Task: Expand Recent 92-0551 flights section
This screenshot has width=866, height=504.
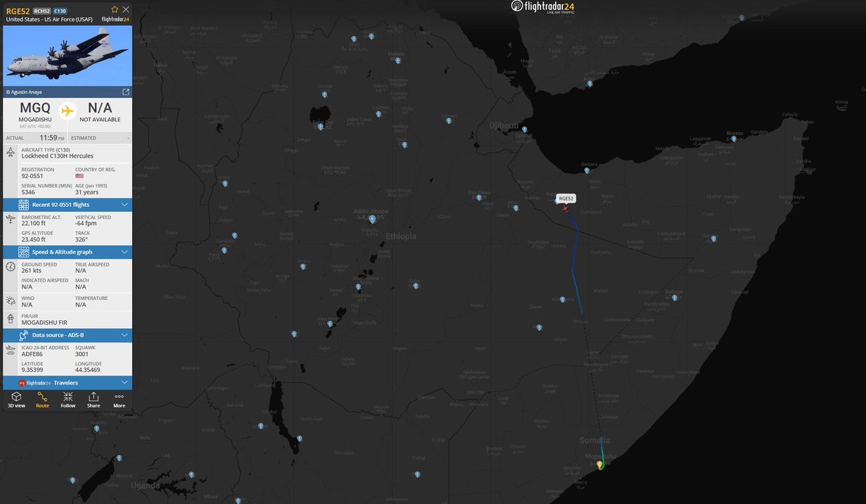Action: 68,205
